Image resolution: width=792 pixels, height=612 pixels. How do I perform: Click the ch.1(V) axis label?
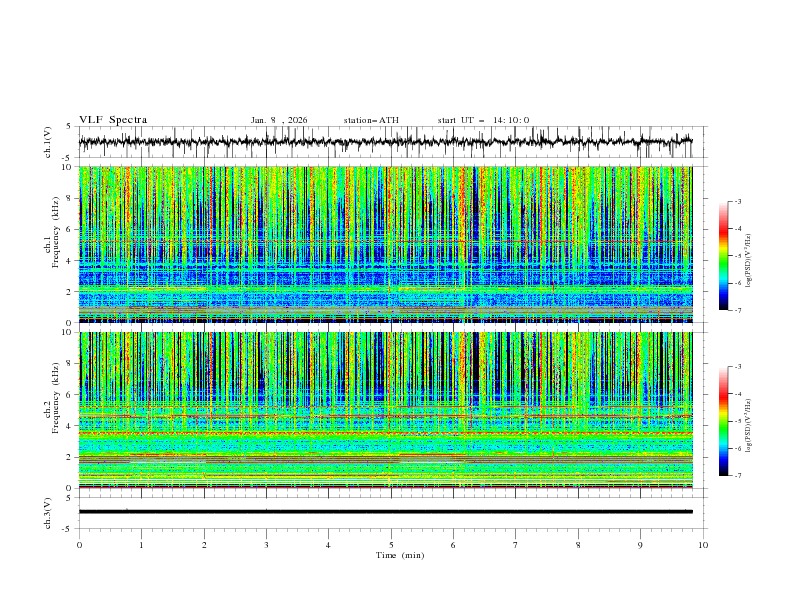coord(48,142)
